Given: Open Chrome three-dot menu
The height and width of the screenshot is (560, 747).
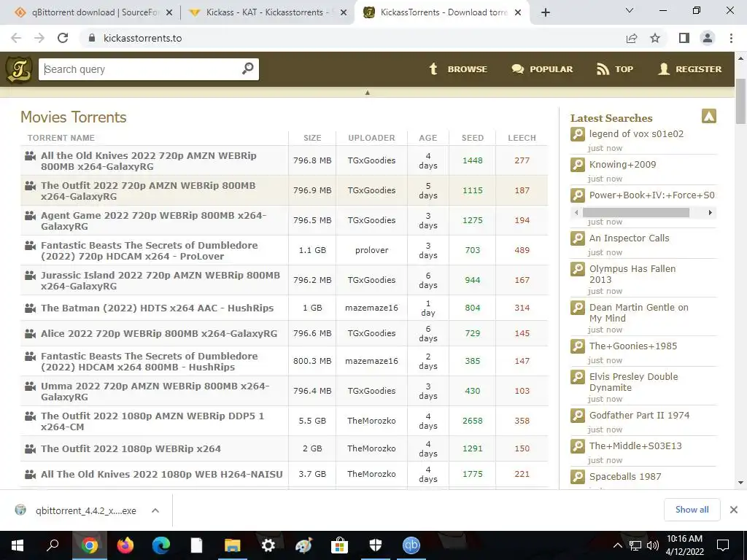Looking at the screenshot, I should 731,38.
